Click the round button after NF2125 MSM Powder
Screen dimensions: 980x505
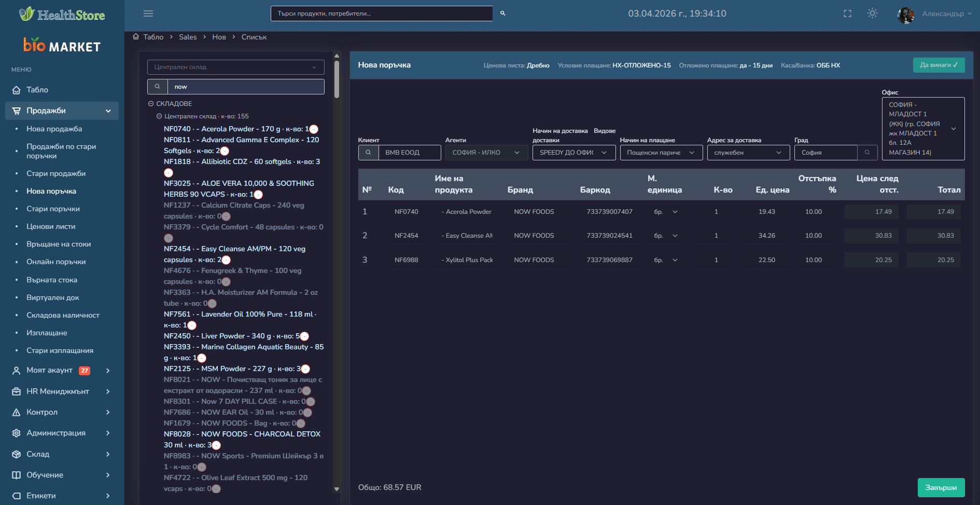305,369
